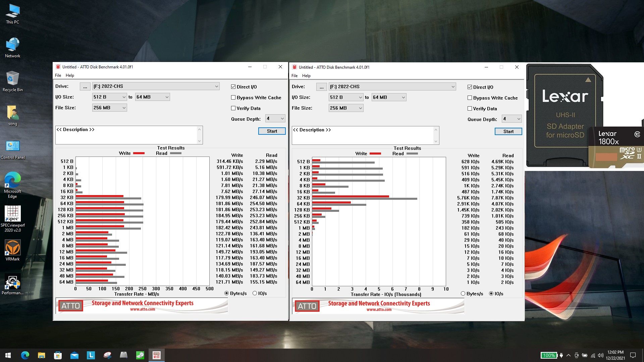Open www.atto.com banner in right window
Image resolution: width=644 pixels, height=362 pixels.
(x=378, y=306)
